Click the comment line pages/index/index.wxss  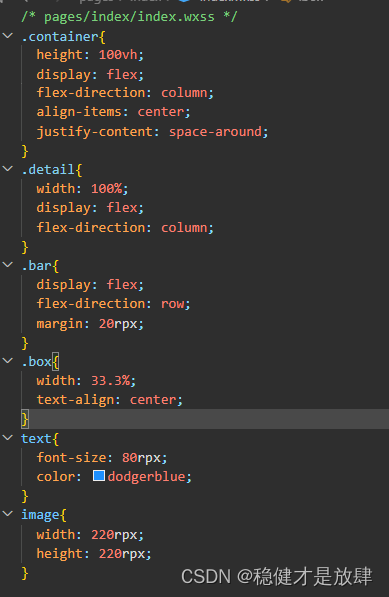coord(129,17)
